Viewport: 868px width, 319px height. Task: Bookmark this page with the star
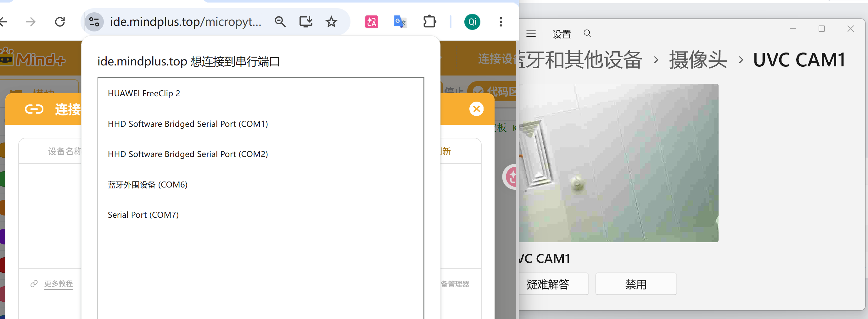point(331,22)
